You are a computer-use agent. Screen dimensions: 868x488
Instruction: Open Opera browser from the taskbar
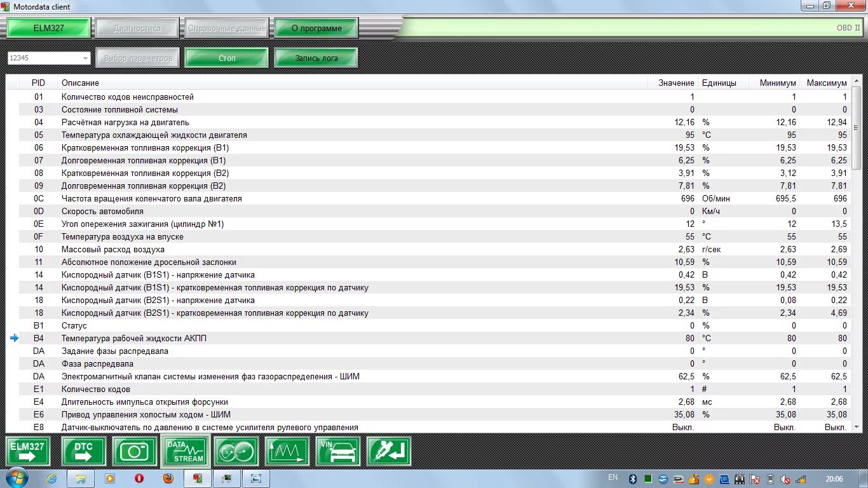[139, 478]
